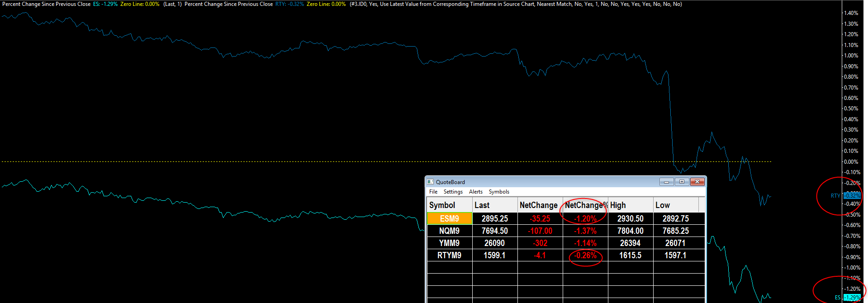Click the Last column header

point(495,205)
